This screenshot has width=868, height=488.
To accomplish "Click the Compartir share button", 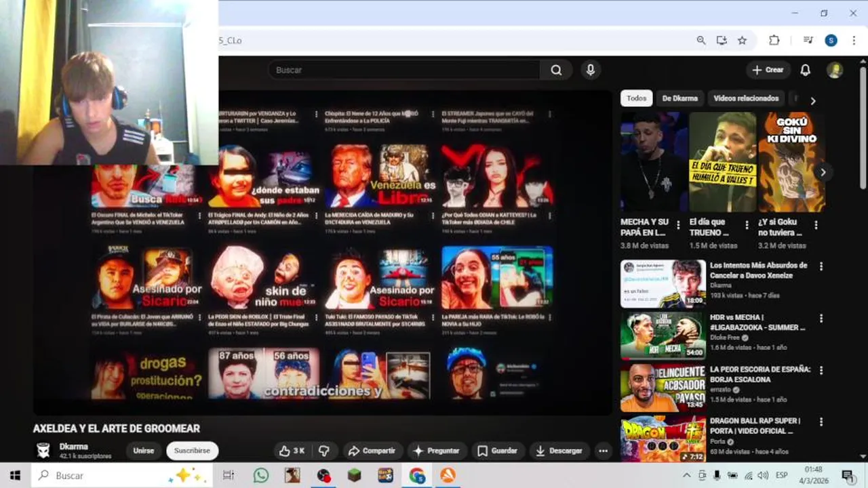I will 372,451.
